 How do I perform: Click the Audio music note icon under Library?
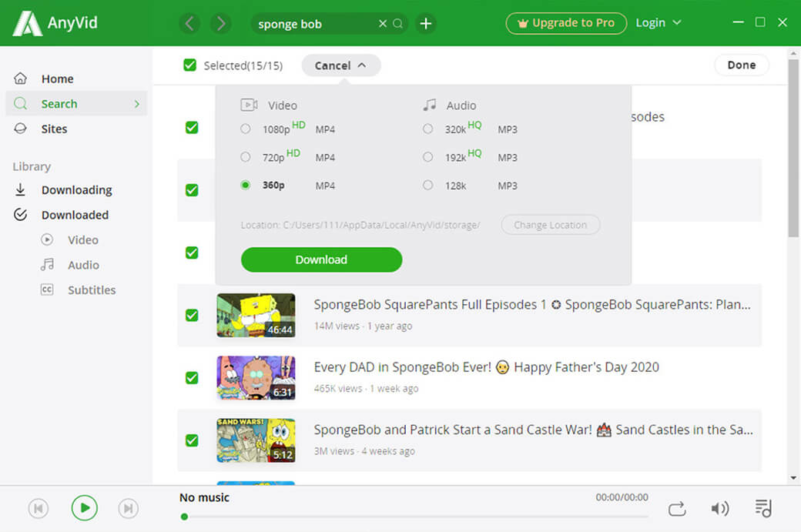pyautogui.click(x=47, y=265)
